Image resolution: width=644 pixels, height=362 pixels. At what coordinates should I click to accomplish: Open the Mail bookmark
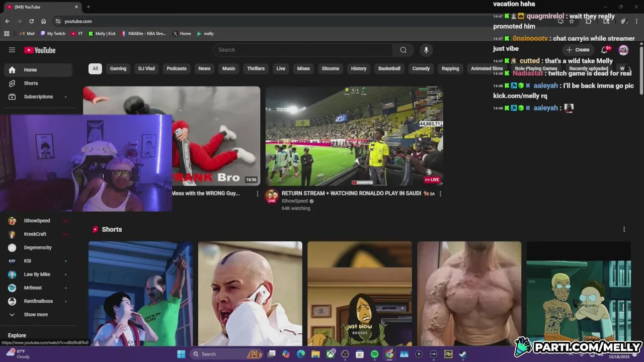click(x=27, y=34)
